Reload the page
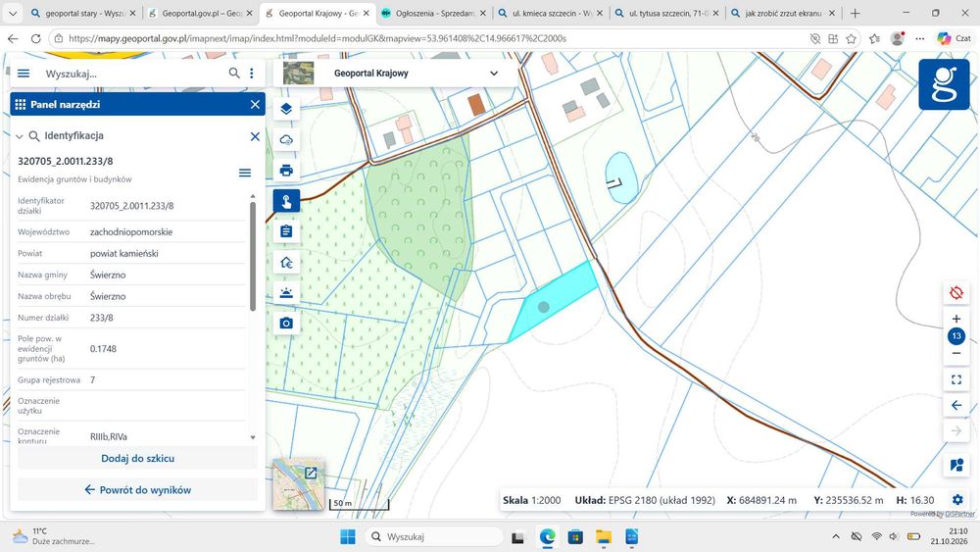 coord(35,39)
